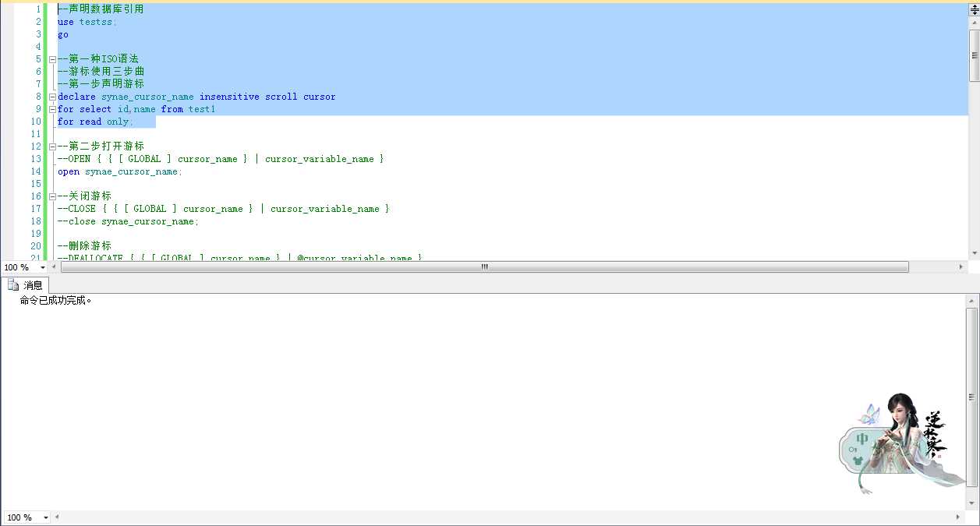The image size is (980, 526).
Task: Click the 消息 tab page icon
Action: pyautogui.click(x=13, y=285)
